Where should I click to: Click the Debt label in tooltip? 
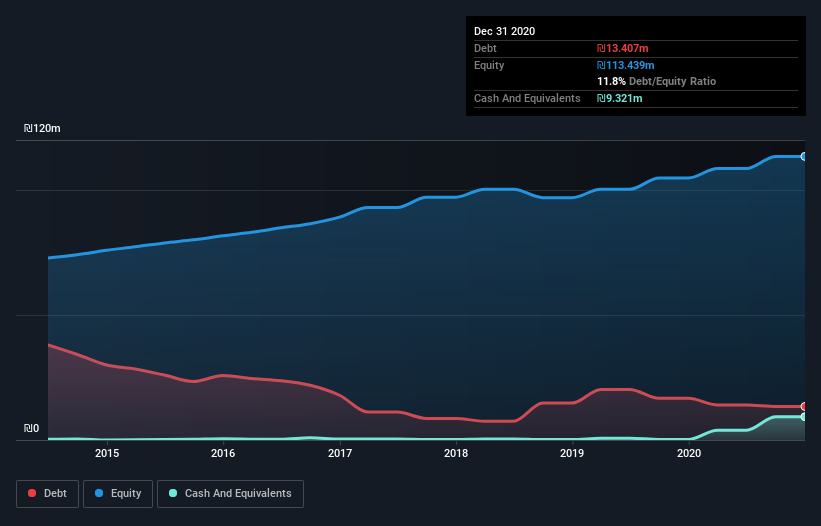pyautogui.click(x=485, y=48)
